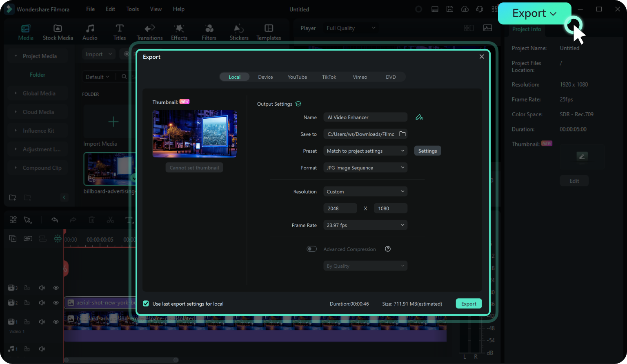Click the save project icon in title bar
The height and width of the screenshot is (364, 627).
[x=450, y=9]
